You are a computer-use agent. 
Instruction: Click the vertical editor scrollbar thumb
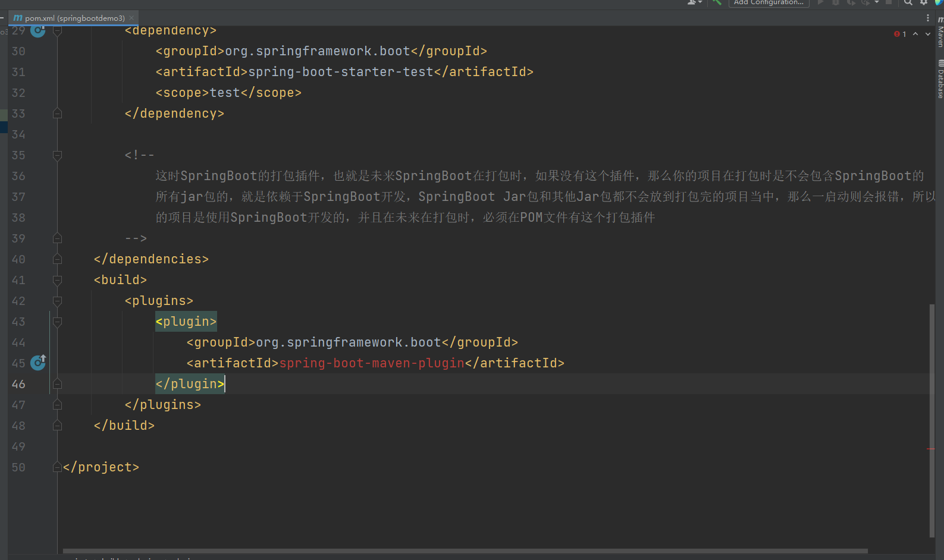pyautogui.click(x=932, y=420)
